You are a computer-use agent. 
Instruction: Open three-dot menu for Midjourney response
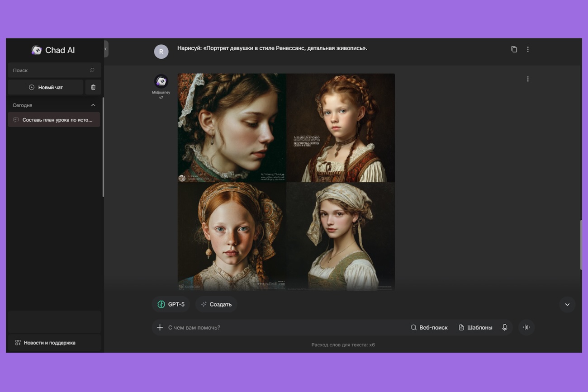click(527, 79)
